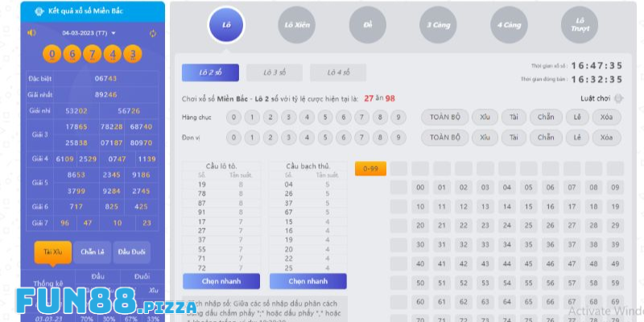The image size is (644, 322).
Task: Switch to the Lô 3 số tab
Action: (x=275, y=72)
